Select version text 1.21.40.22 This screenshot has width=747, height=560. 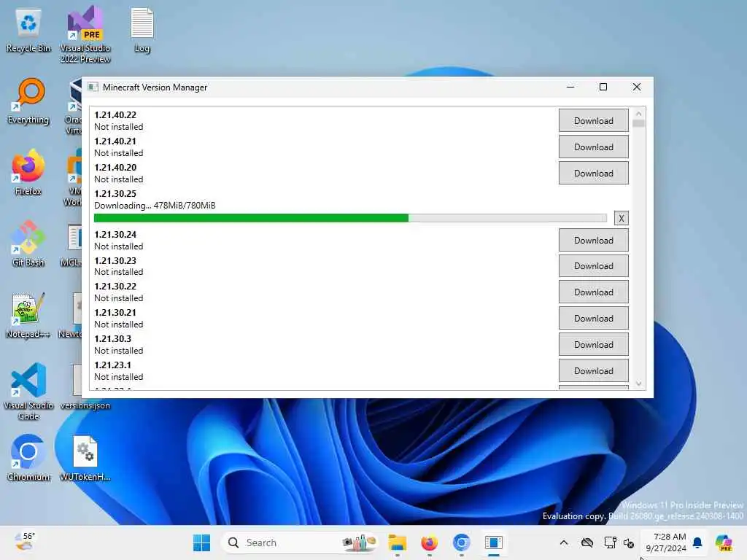(x=115, y=115)
